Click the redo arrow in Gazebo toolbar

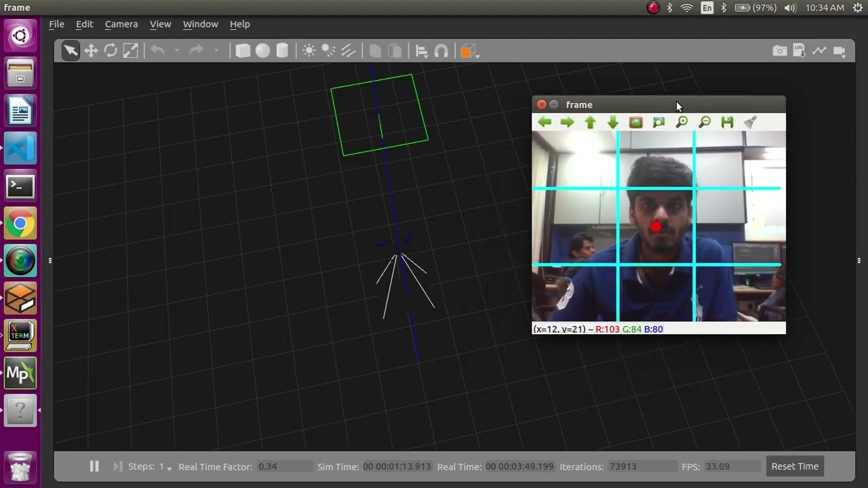click(196, 51)
